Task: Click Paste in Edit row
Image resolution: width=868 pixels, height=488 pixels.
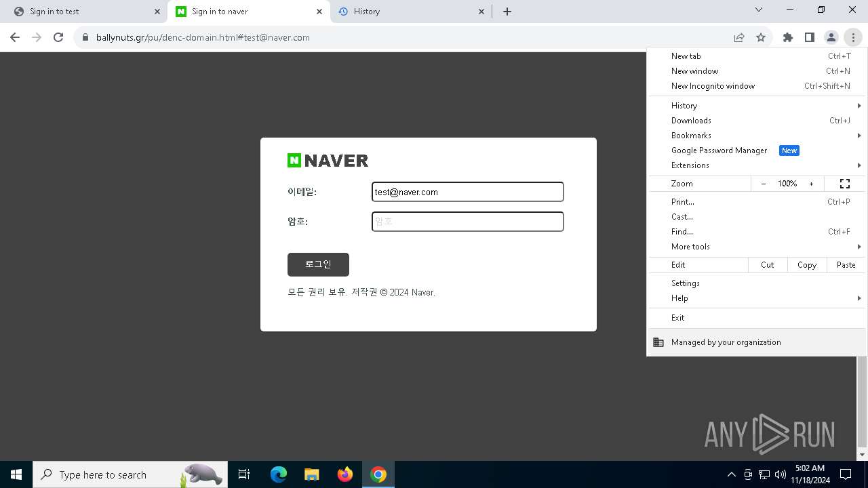Action: pyautogui.click(x=846, y=265)
